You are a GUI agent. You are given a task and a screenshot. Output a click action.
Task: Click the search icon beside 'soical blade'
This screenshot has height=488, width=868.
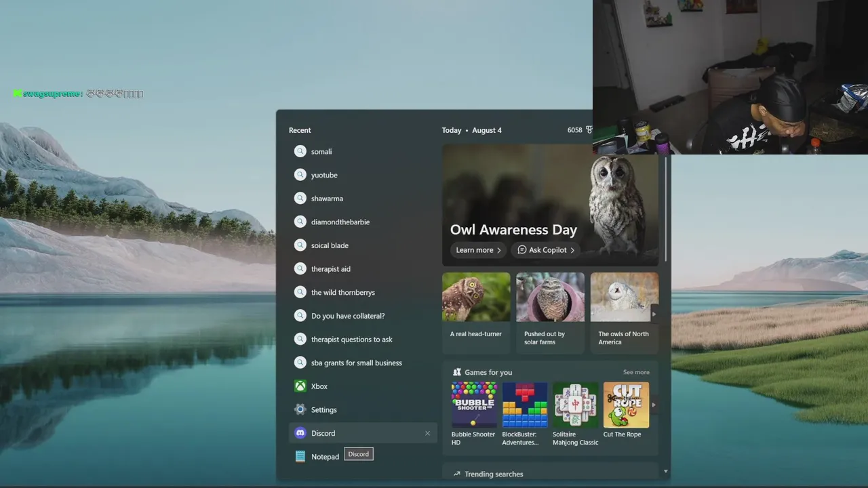(300, 245)
